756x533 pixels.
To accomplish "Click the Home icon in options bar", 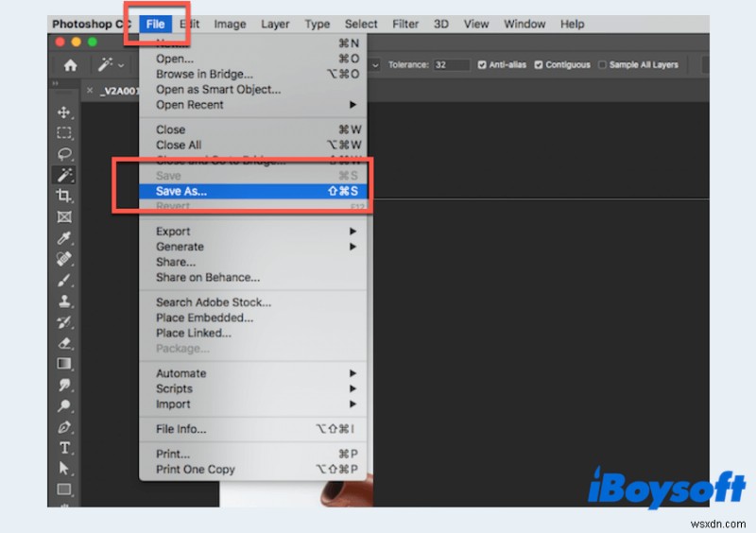I will tap(70, 65).
